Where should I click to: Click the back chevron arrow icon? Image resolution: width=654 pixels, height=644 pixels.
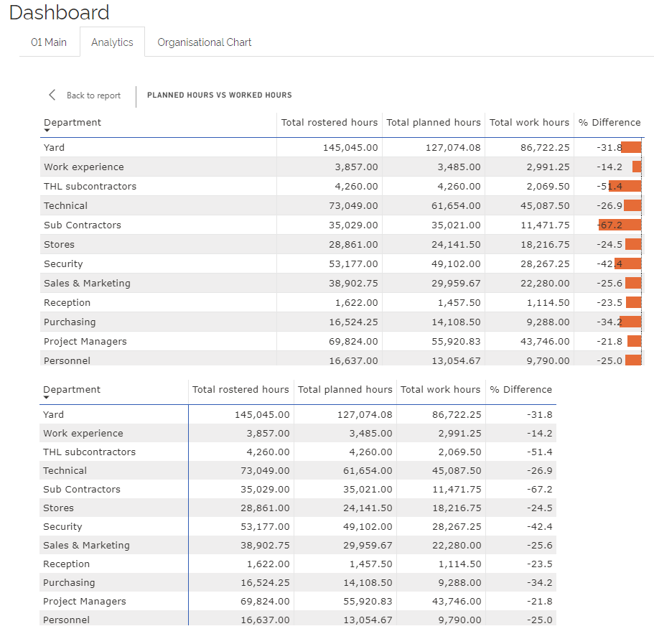click(x=52, y=95)
